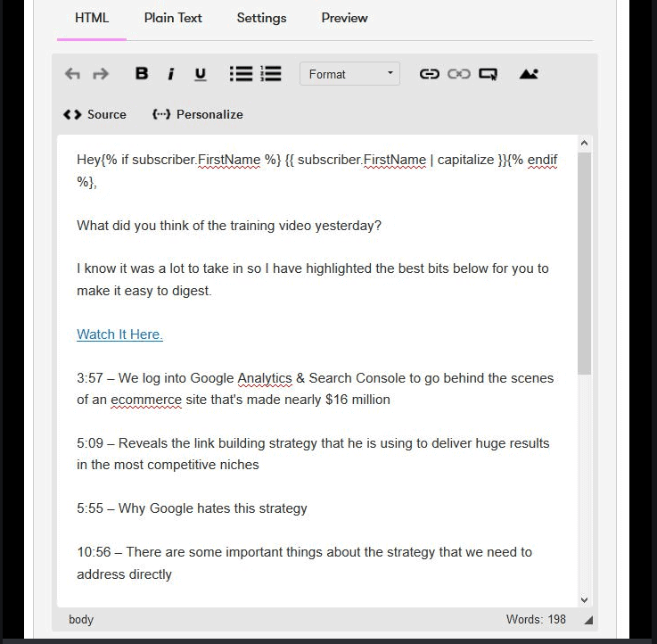This screenshot has width=657, height=644.
Task: Open the Settings tab
Action: pyautogui.click(x=261, y=18)
